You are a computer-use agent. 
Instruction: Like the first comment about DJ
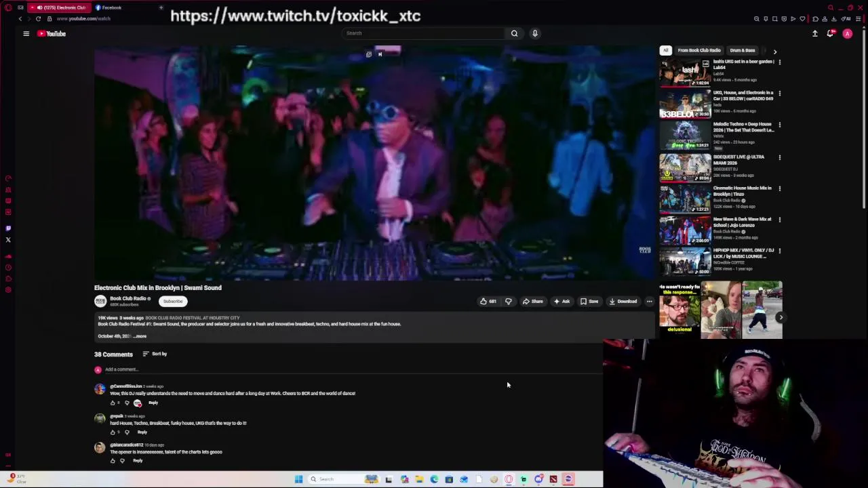[113, 403]
